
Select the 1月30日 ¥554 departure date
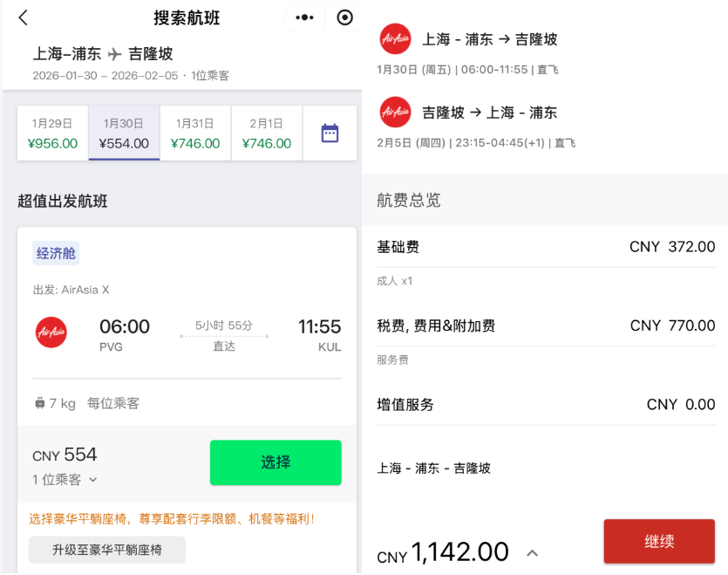pos(123,133)
